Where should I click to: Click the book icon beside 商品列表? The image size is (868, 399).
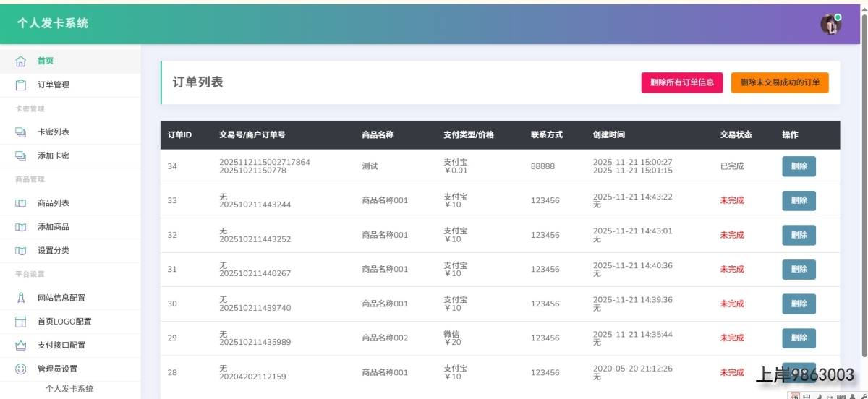pyautogui.click(x=21, y=203)
